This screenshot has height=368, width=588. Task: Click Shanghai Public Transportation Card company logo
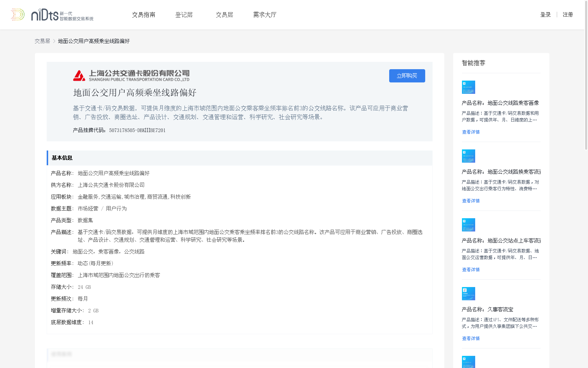click(131, 75)
